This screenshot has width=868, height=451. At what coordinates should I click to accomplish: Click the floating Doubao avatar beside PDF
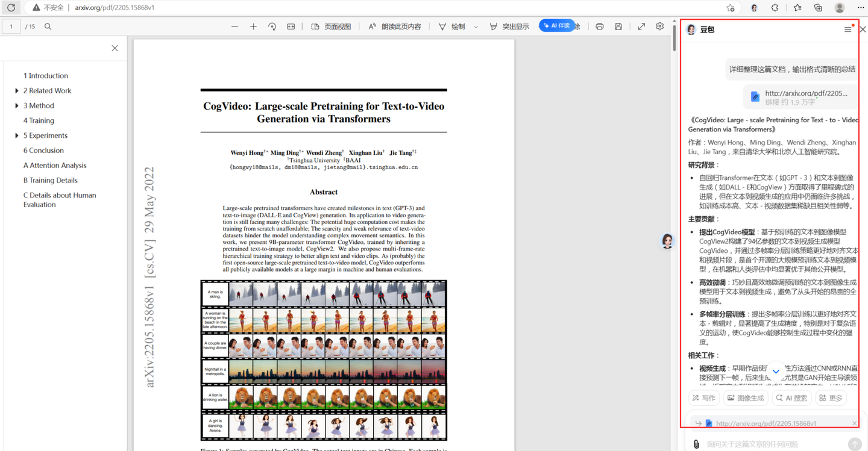tap(667, 241)
